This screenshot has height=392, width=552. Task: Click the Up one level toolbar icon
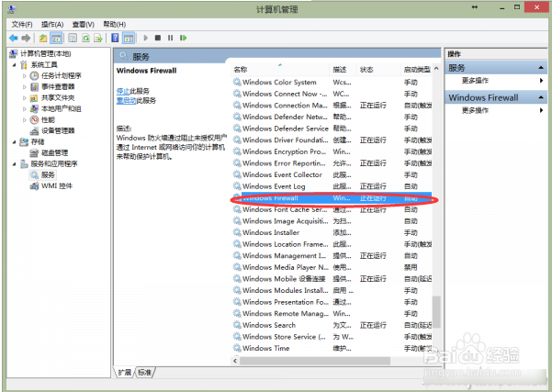pos(43,38)
